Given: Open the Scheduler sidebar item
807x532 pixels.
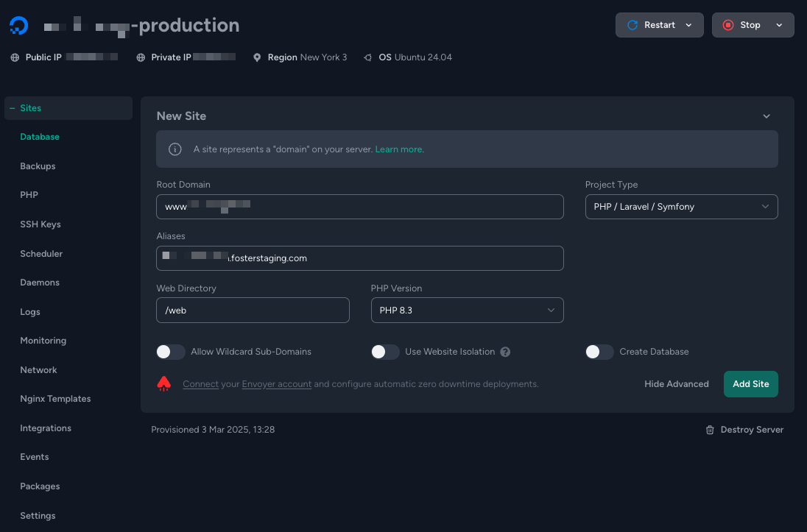Looking at the screenshot, I should (41, 254).
